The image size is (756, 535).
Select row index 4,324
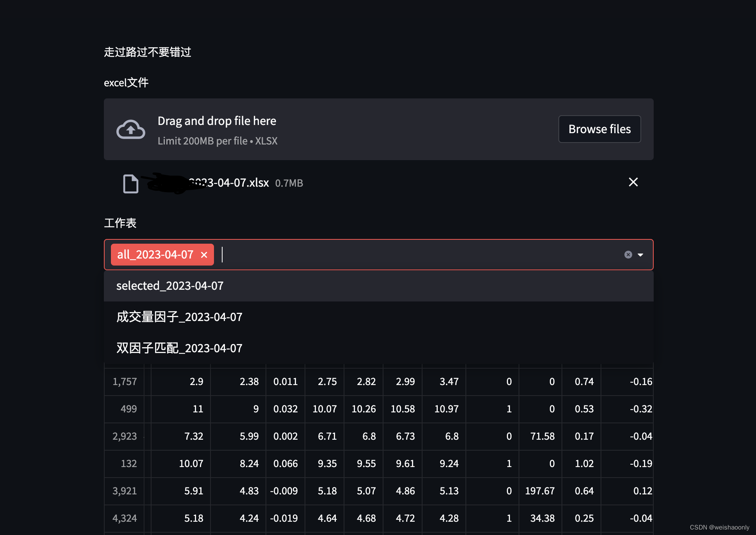[125, 518]
